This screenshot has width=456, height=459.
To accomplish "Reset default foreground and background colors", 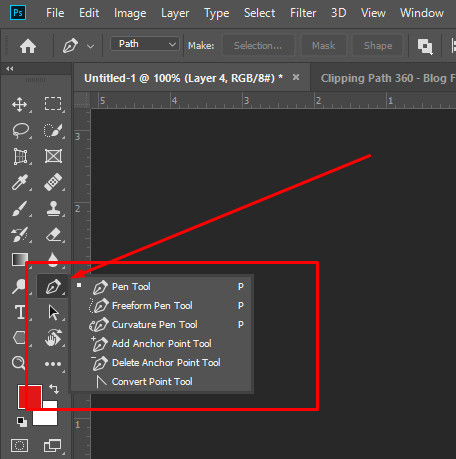I will pyautogui.click(x=22, y=422).
